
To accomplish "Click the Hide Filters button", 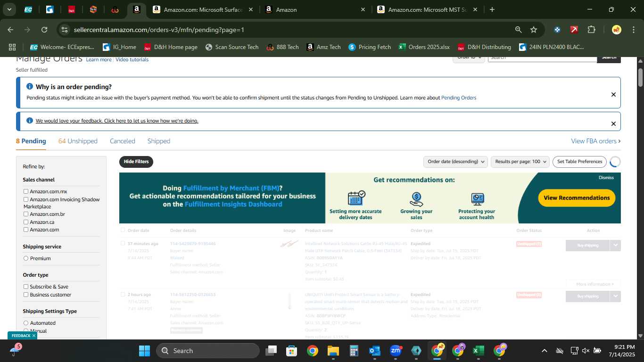I will (136, 162).
